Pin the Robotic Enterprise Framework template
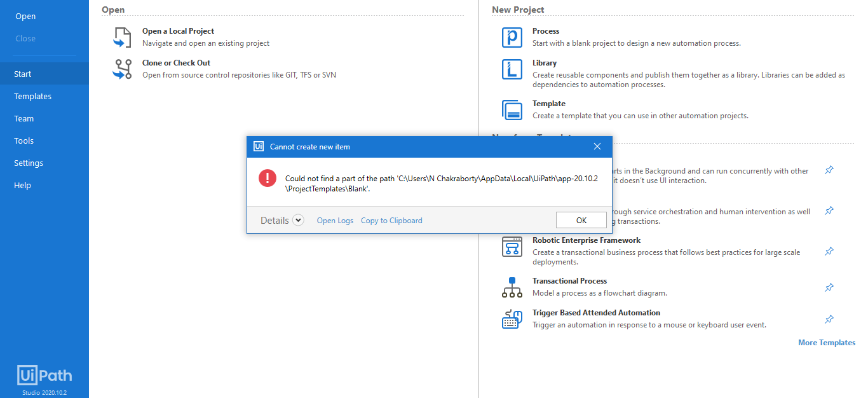This screenshot has height=398, width=868. point(829,251)
